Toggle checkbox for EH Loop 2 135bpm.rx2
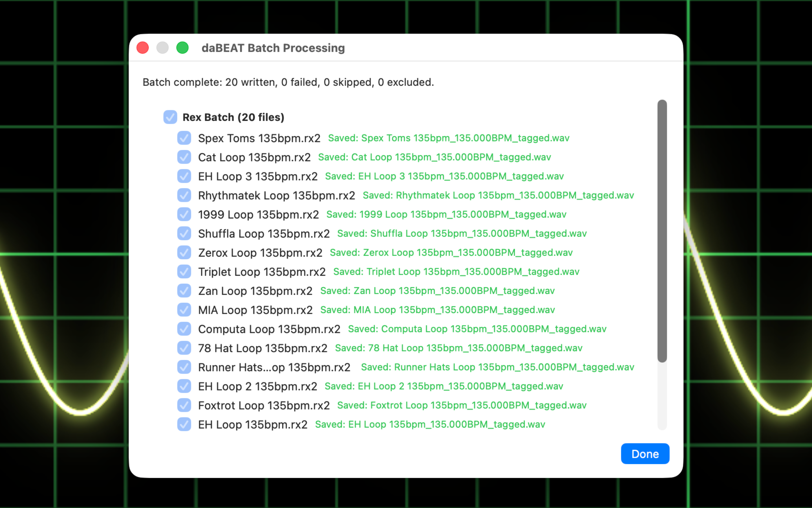 coord(184,386)
